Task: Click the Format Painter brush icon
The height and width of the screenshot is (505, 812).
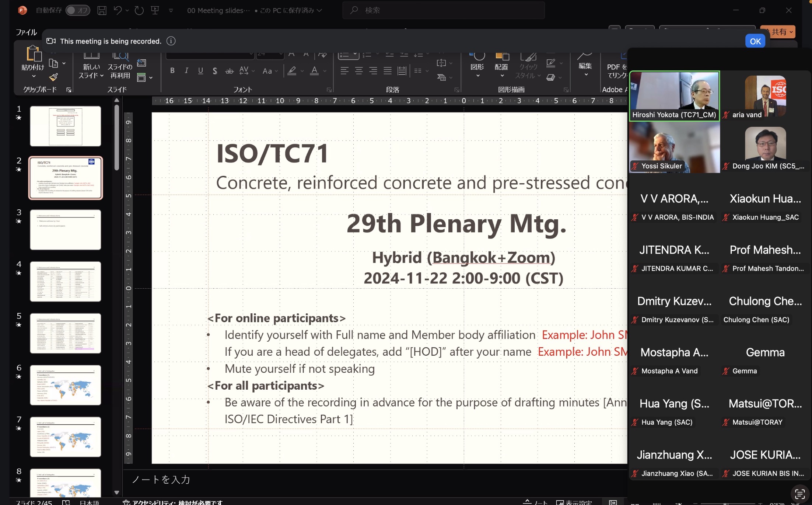Action: pyautogui.click(x=53, y=77)
